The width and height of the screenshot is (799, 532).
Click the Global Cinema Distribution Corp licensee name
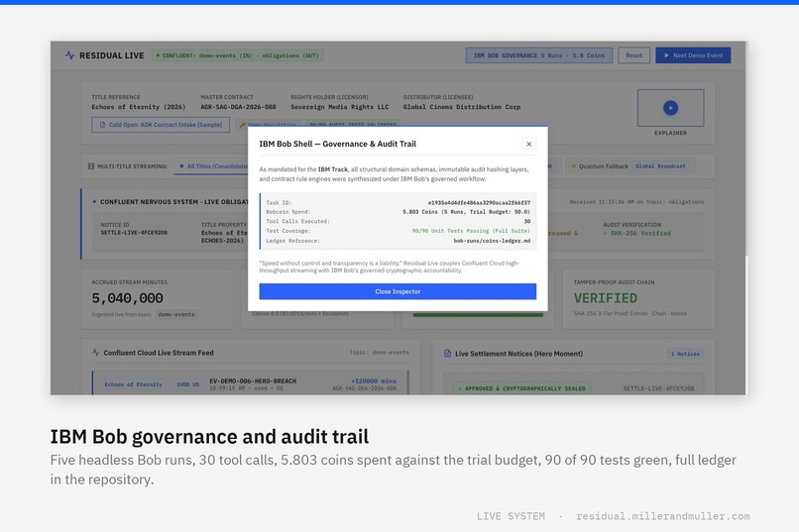[x=462, y=107]
